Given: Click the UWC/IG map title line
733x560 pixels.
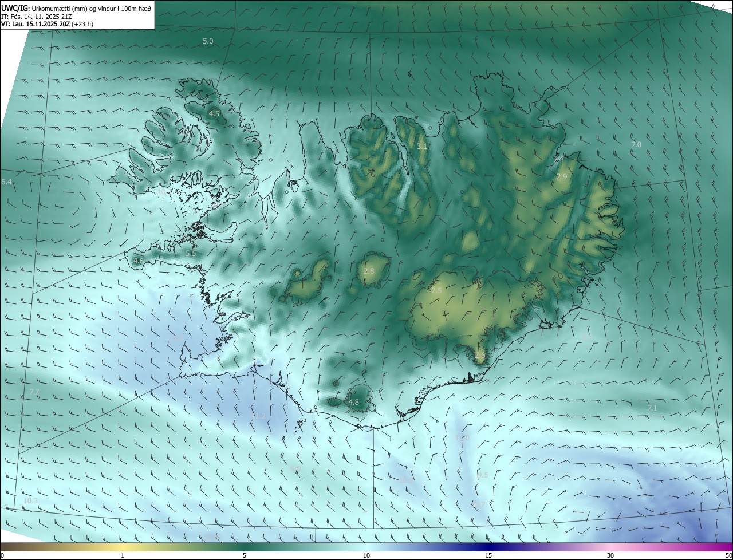Looking at the screenshot, I should (x=76, y=8).
